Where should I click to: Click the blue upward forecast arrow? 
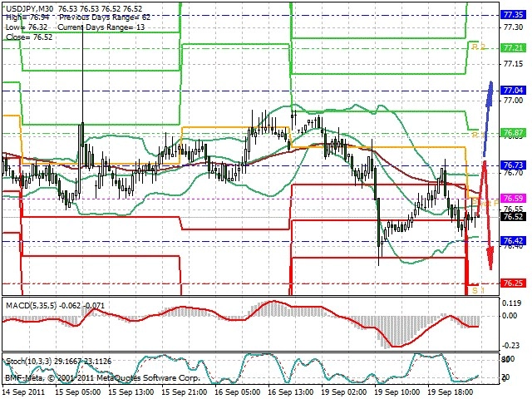(x=488, y=119)
